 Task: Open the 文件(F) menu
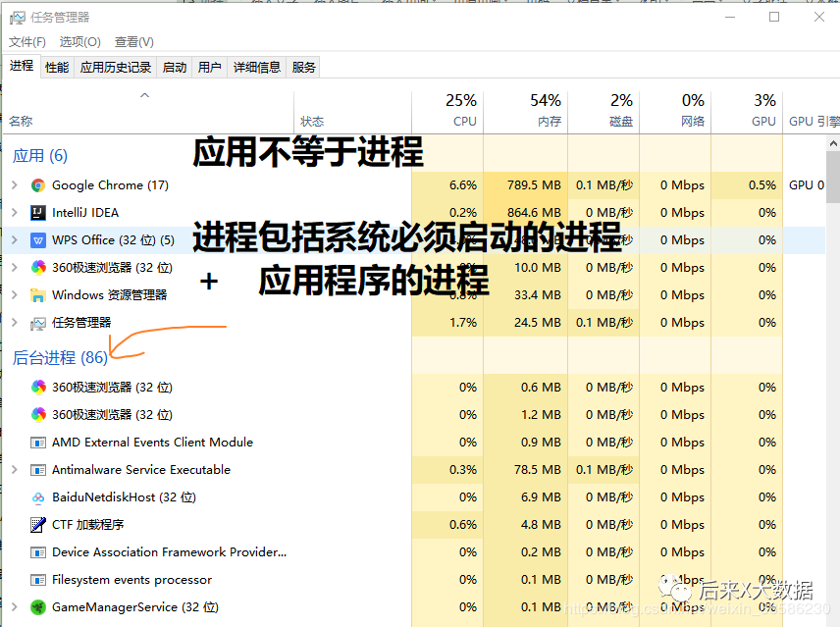[27, 42]
